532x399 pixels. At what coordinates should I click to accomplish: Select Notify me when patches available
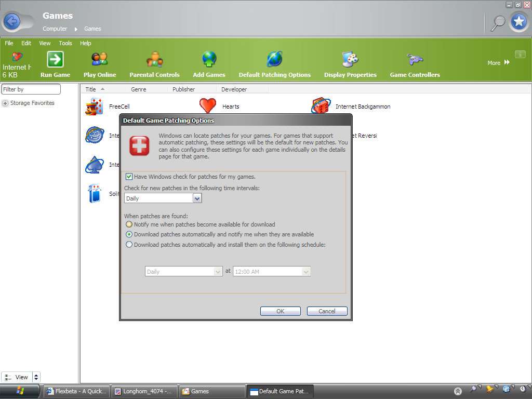(129, 224)
